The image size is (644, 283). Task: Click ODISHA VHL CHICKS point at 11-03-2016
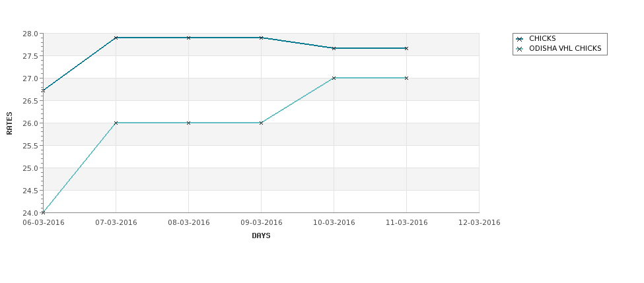coord(407,78)
